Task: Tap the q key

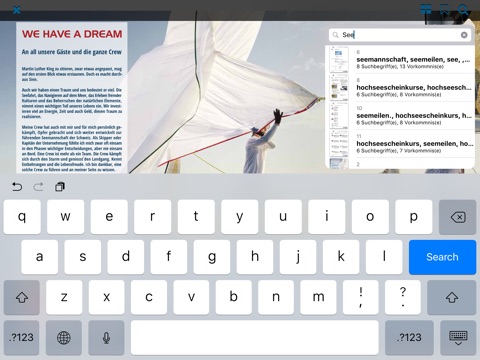Action: (x=22, y=217)
